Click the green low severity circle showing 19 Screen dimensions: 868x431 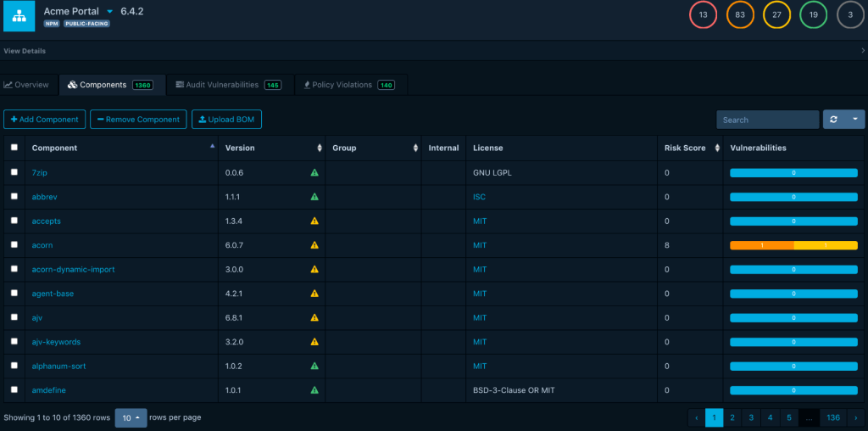click(814, 15)
